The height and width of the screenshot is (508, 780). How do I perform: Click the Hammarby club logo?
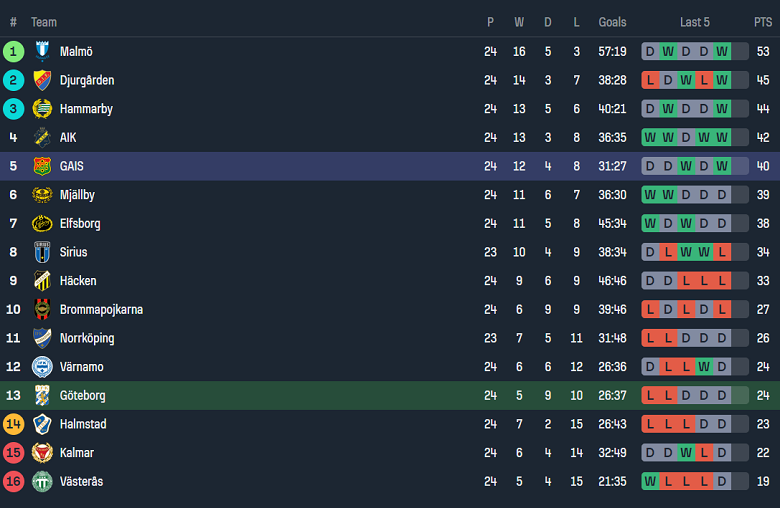[x=42, y=109]
